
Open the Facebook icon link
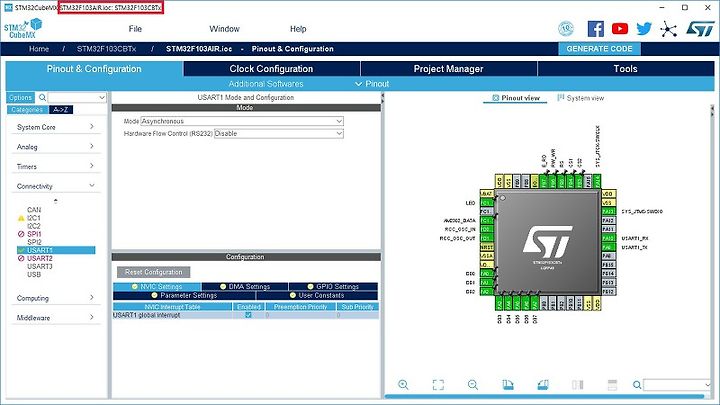(596, 29)
